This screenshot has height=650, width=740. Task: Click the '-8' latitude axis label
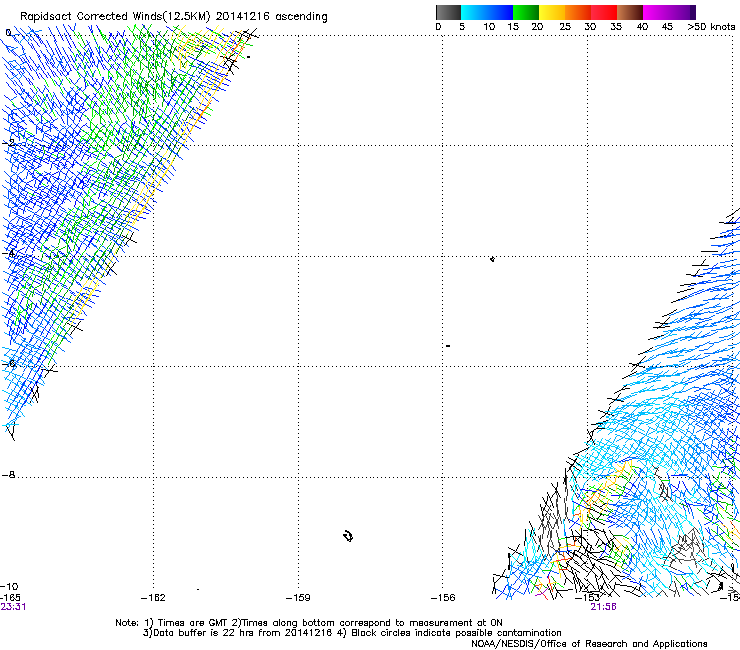[8, 474]
